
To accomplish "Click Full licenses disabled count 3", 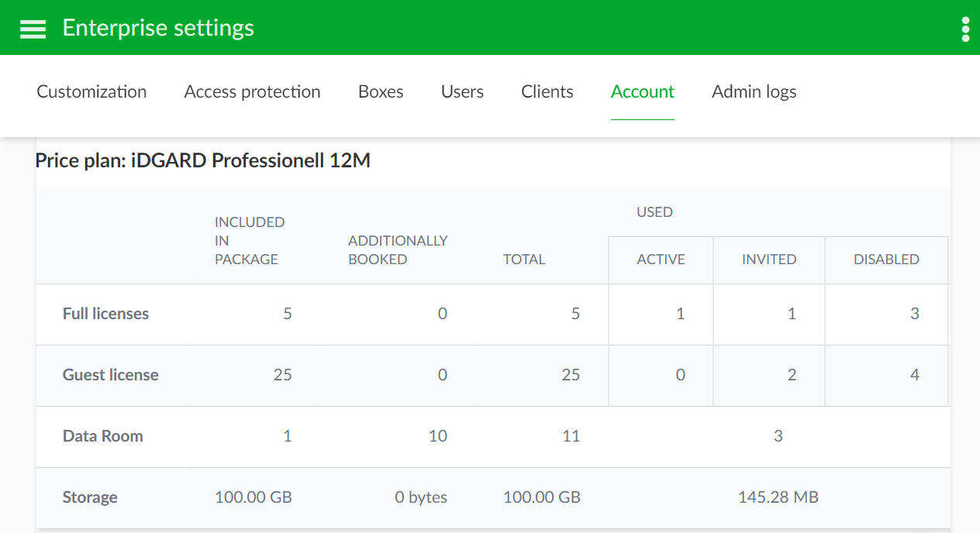I will click(915, 314).
